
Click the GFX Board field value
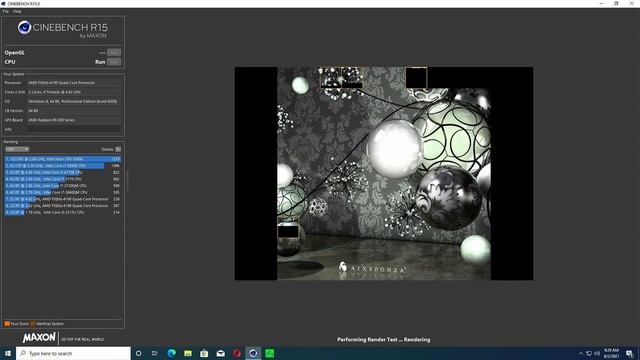pos(74,120)
